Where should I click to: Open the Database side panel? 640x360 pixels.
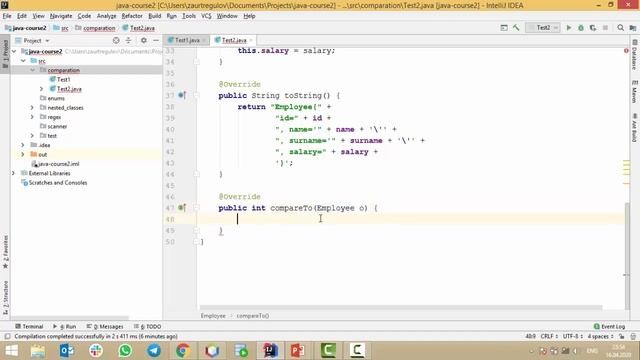click(x=634, y=55)
